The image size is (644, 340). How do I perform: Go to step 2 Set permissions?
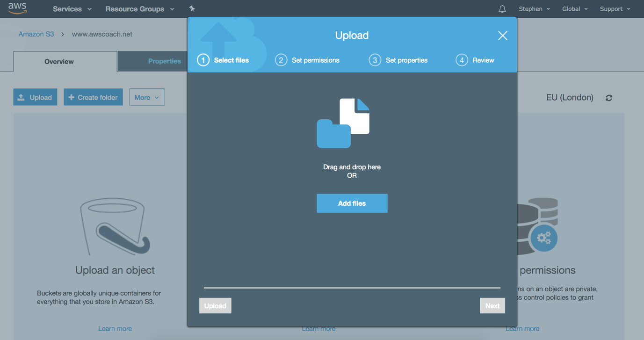tap(307, 60)
